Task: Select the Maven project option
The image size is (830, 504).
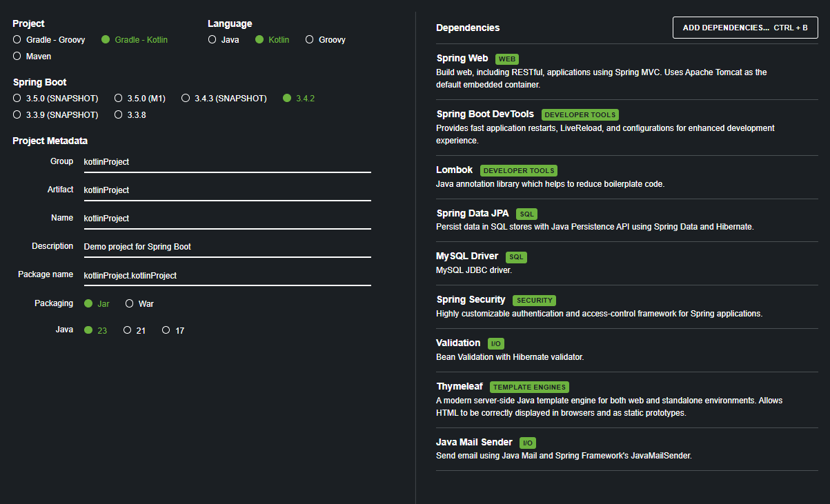Action: click(x=32, y=57)
